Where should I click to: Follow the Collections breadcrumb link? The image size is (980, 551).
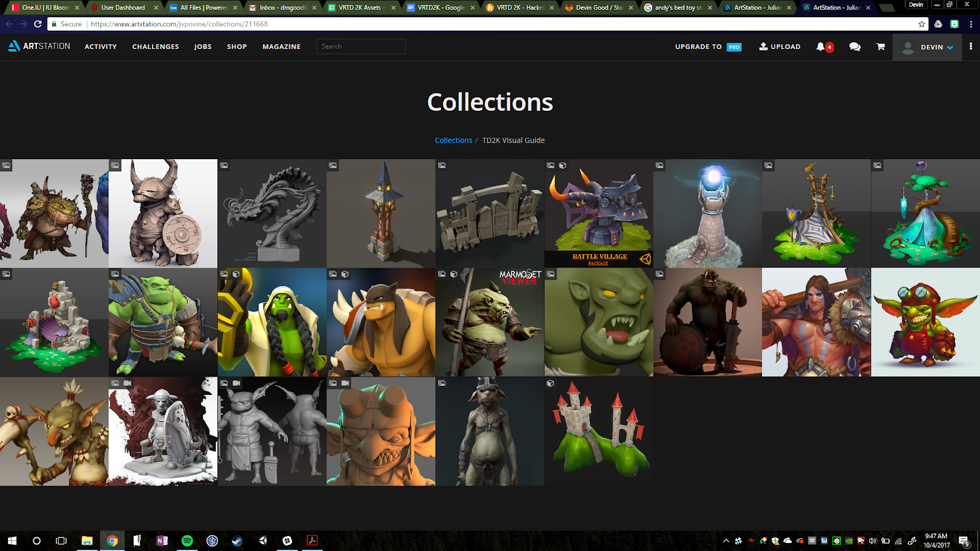point(453,140)
